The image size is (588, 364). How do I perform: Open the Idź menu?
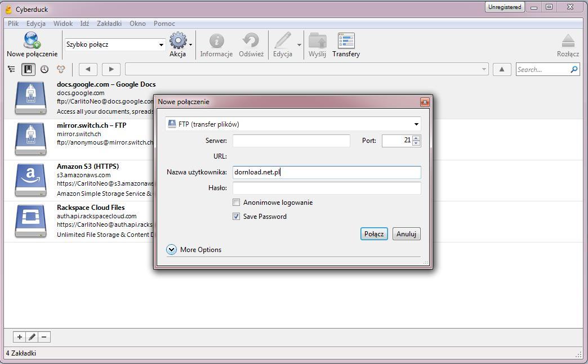coord(84,23)
